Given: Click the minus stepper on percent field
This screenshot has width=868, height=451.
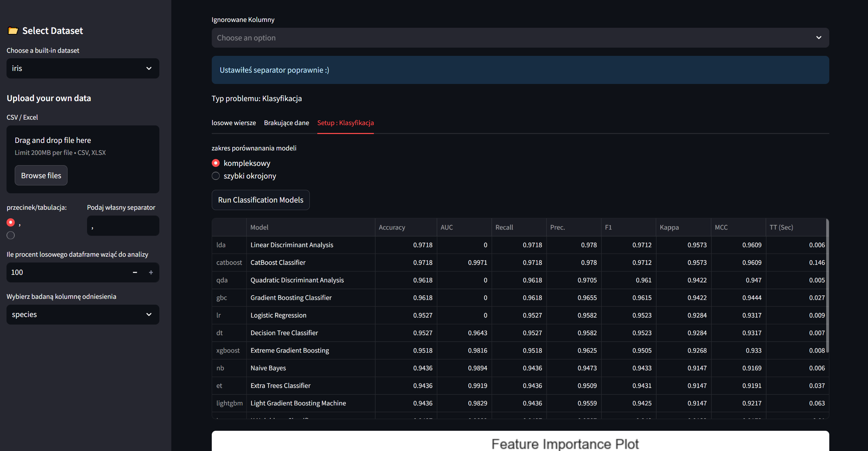Looking at the screenshot, I should click(x=135, y=272).
